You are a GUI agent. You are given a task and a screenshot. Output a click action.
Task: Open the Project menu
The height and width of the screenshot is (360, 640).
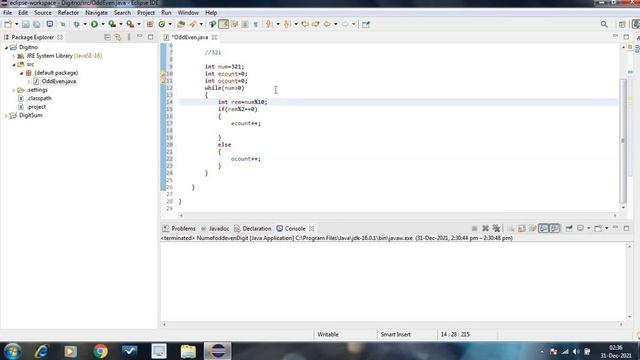point(146,13)
